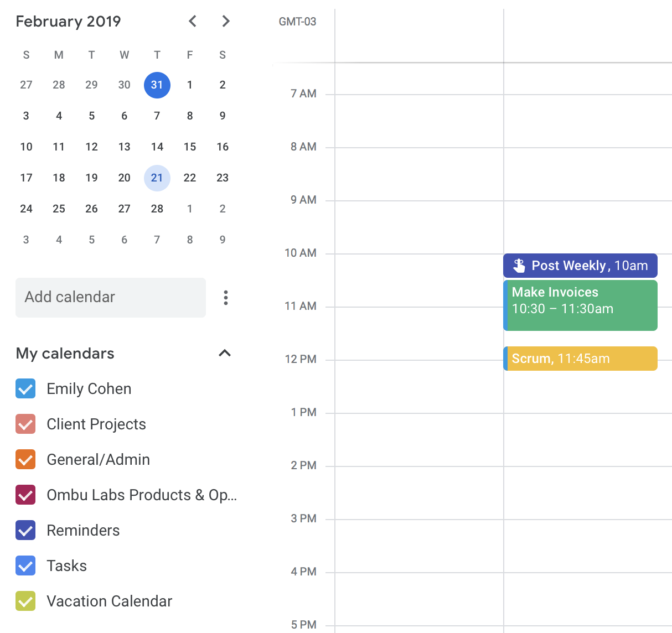The width and height of the screenshot is (672, 633).
Task: Click the 7 AM time label
Action: pyautogui.click(x=303, y=94)
